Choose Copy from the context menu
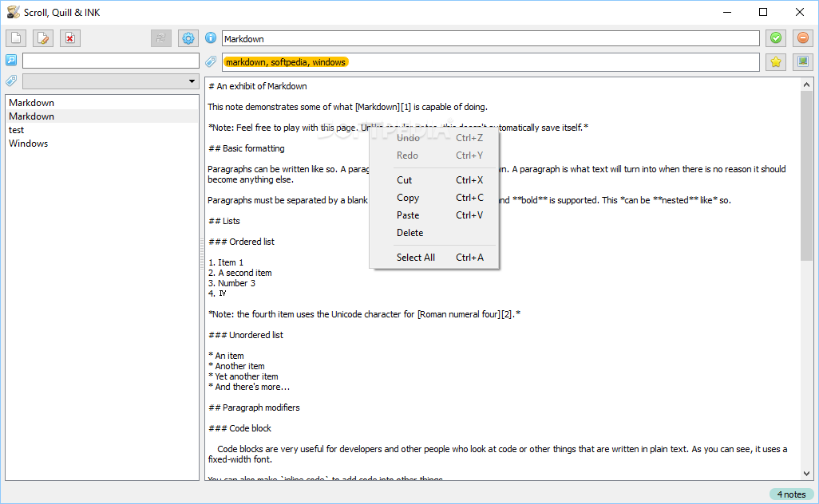This screenshot has width=819, height=504. tap(433, 198)
